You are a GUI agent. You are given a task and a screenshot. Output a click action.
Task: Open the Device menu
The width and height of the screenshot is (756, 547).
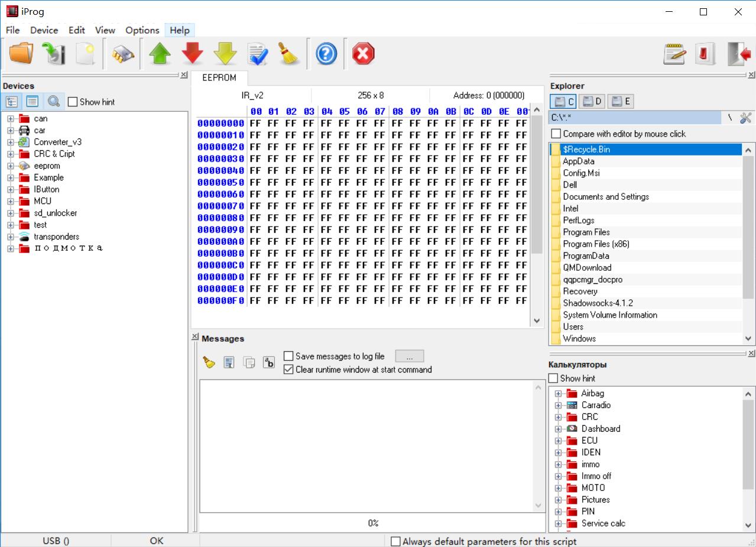click(44, 30)
